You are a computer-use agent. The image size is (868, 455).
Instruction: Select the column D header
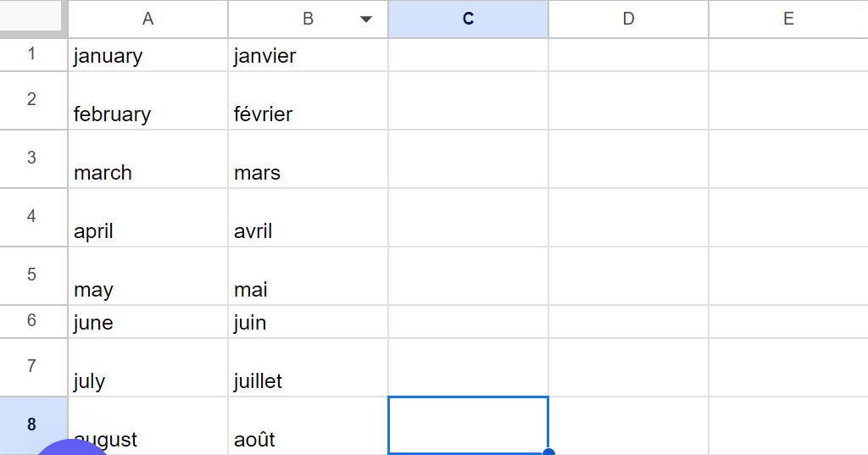coord(628,19)
